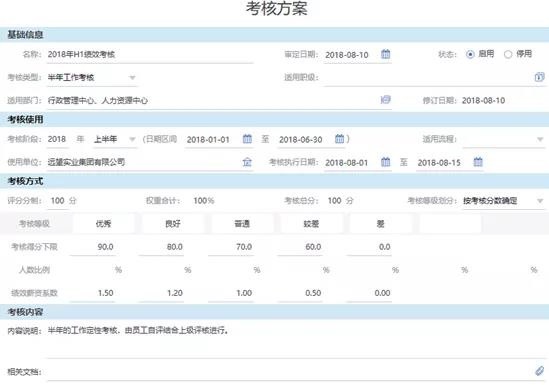Click the 考核总分 value 100
The image size is (549, 385).
point(334,201)
